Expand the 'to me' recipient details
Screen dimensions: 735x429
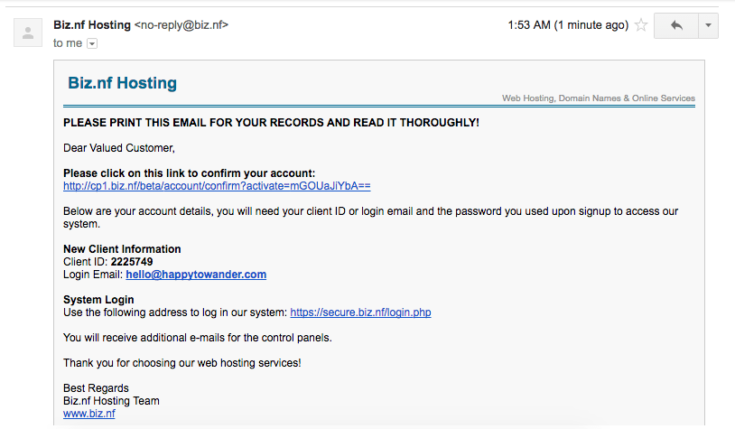tap(93, 44)
